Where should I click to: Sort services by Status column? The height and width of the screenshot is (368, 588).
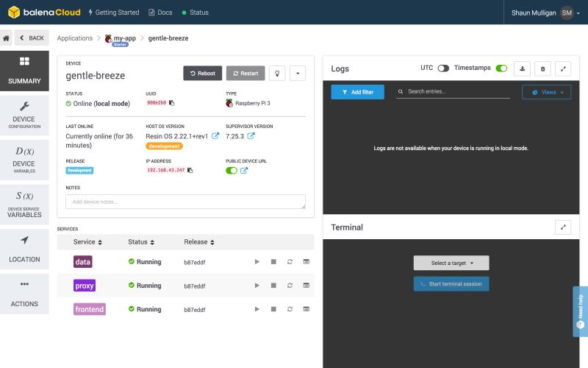(x=141, y=242)
